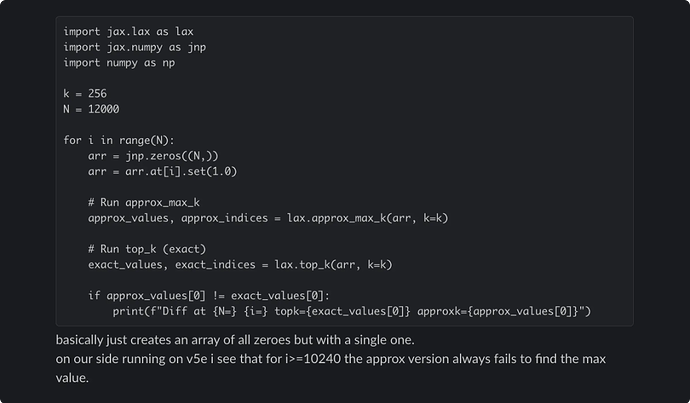Click the "import jax.lax as lax" line
690x403 pixels.
128,31
